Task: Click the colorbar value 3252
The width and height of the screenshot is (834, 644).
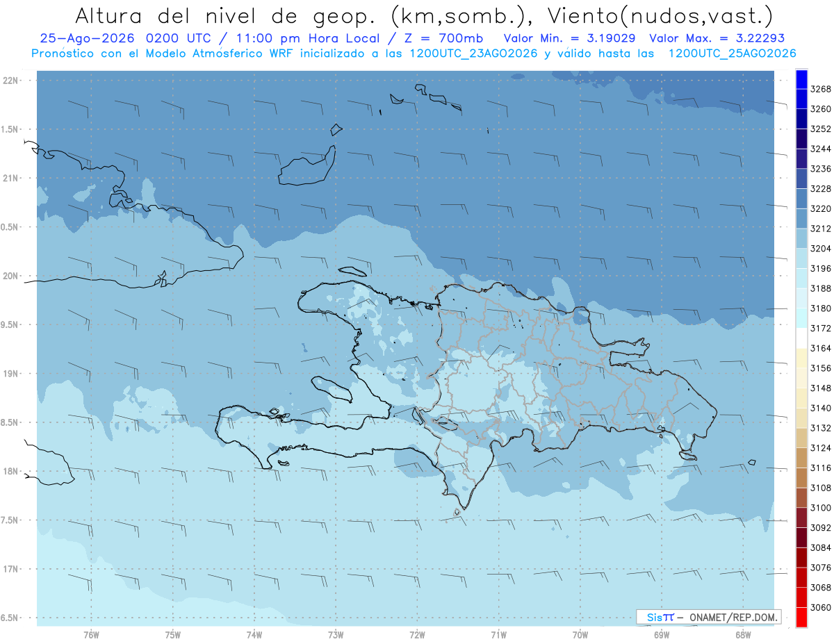Action: pyautogui.click(x=821, y=129)
